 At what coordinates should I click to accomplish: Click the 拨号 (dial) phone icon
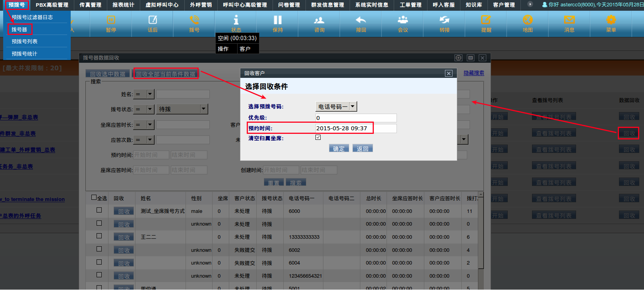[194, 23]
